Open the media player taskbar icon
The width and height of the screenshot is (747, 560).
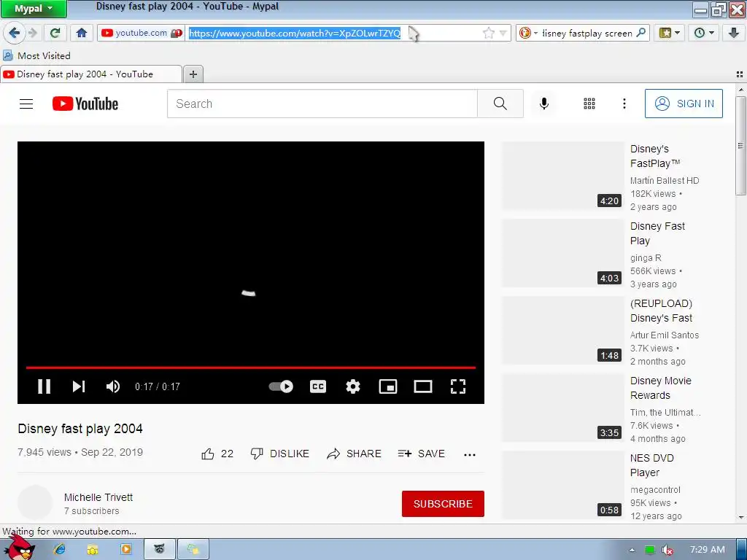click(x=126, y=550)
